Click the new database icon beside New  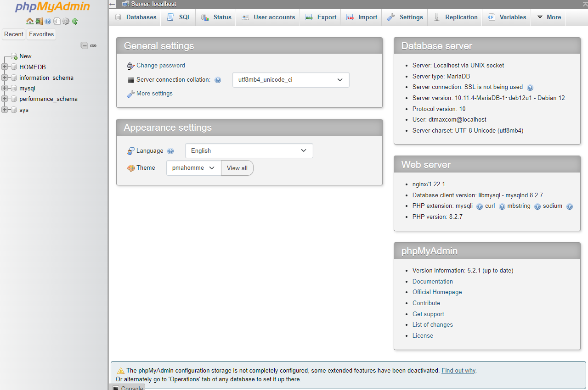point(14,56)
